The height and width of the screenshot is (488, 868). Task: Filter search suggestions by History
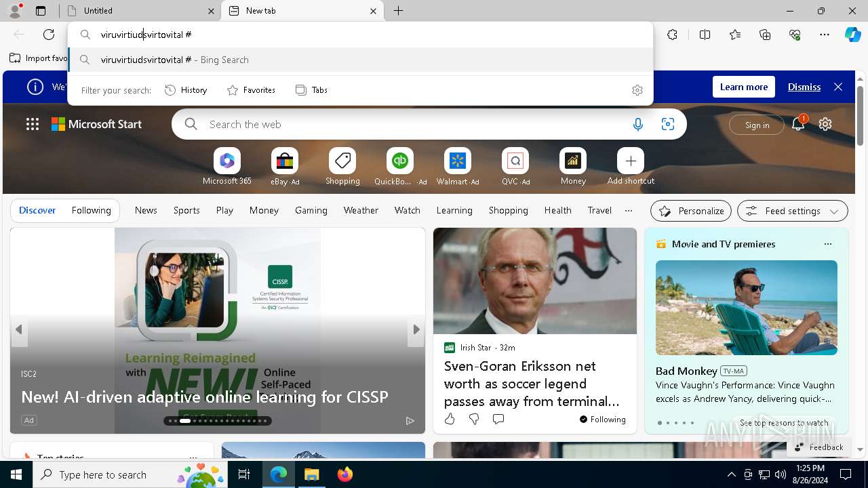pyautogui.click(x=186, y=90)
